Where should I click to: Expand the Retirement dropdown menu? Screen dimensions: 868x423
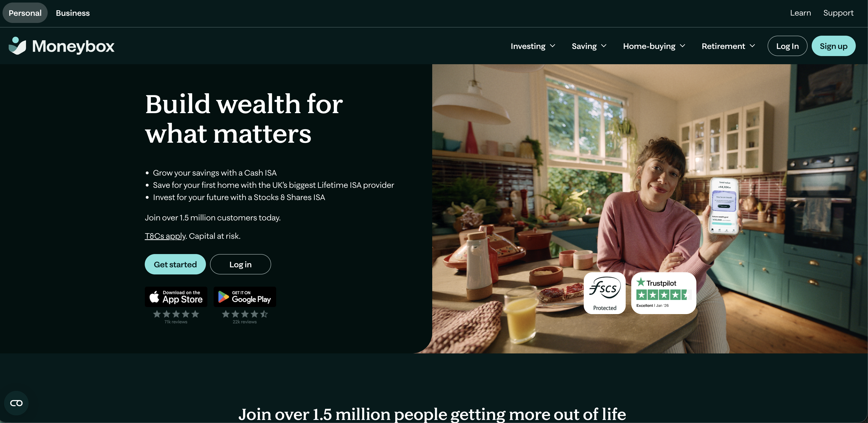(x=728, y=46)
